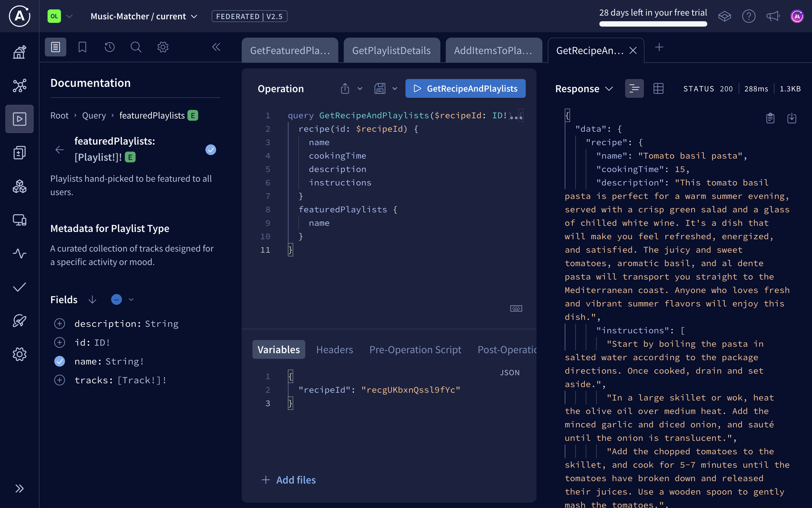Open the save options chevron
The width and height of the screenshot is (812, 508).
(x=395, y=88)
